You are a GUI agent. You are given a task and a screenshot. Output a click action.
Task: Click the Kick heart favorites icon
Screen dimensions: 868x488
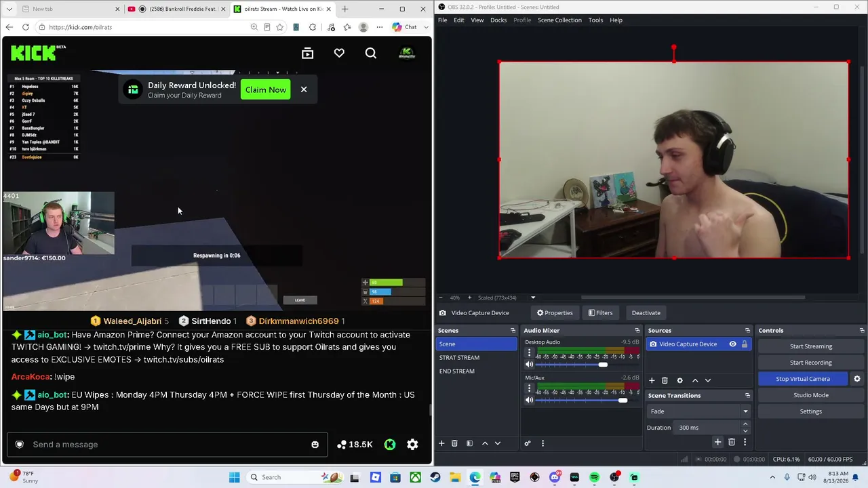click(x=339, y=54)
